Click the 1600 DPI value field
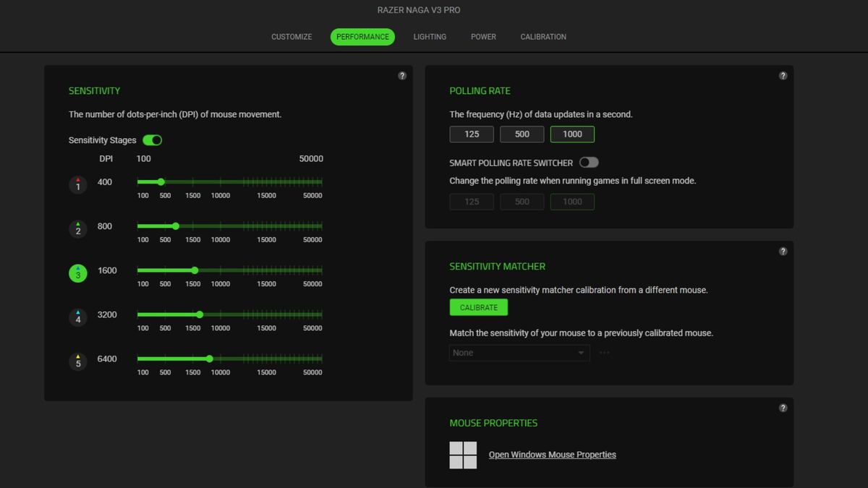Screen dimensions: 868x488 tap(107, 270)
